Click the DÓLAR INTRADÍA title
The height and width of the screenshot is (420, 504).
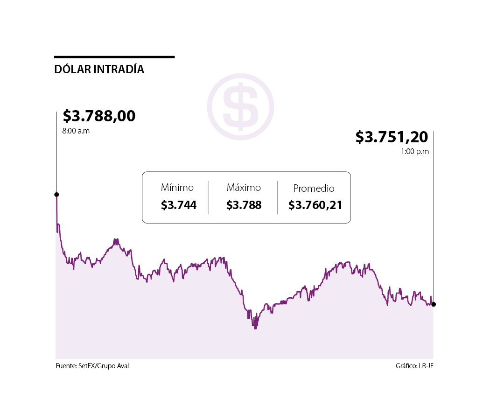(99, 70)
